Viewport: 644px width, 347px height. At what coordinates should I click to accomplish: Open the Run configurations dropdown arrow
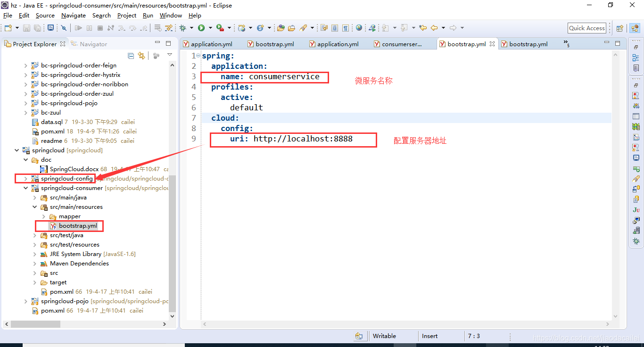click(x=209, y=28)
